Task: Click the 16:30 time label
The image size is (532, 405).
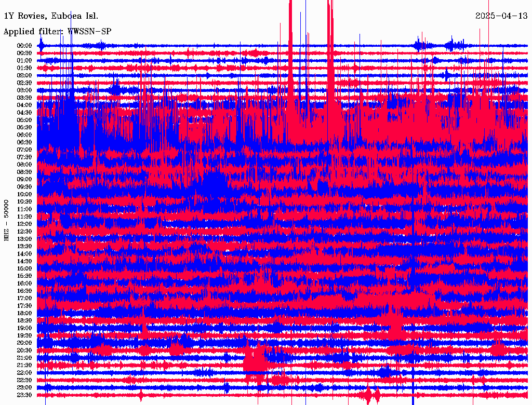Action: pos(24,291)
